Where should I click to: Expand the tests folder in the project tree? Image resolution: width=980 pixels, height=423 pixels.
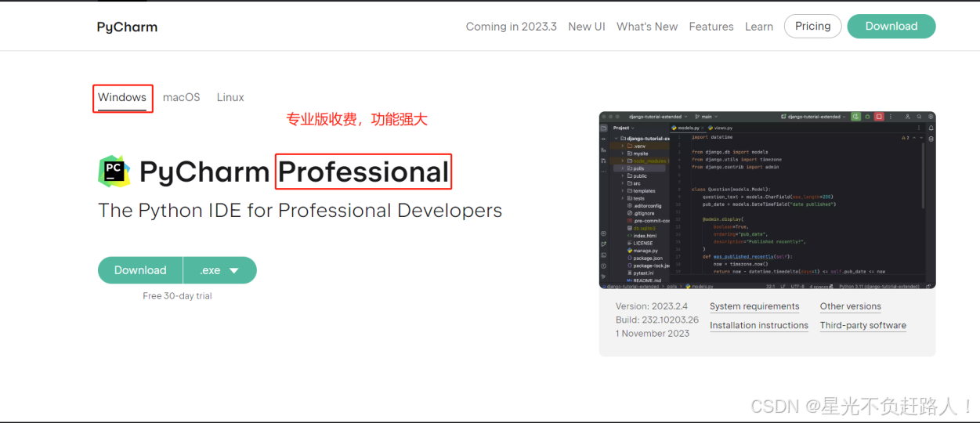click(622, 198)
